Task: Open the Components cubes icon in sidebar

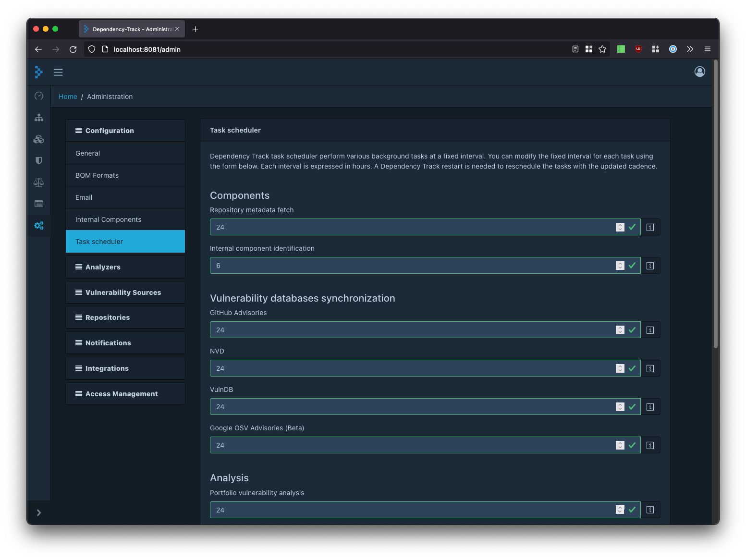Action: click(x=39, y=139)
